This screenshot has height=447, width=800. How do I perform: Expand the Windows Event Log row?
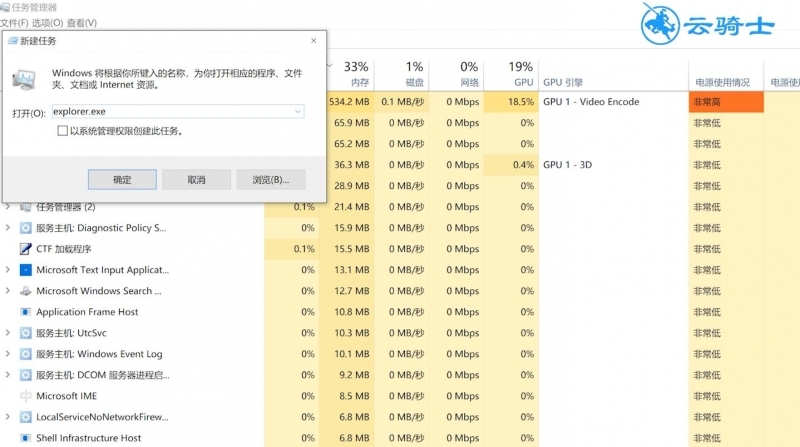point(8,354)
